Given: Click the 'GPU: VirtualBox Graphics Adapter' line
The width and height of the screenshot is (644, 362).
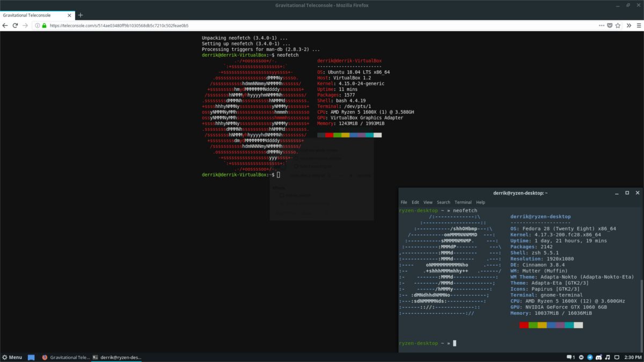Looking at the screenshot, I should [360, 117].
